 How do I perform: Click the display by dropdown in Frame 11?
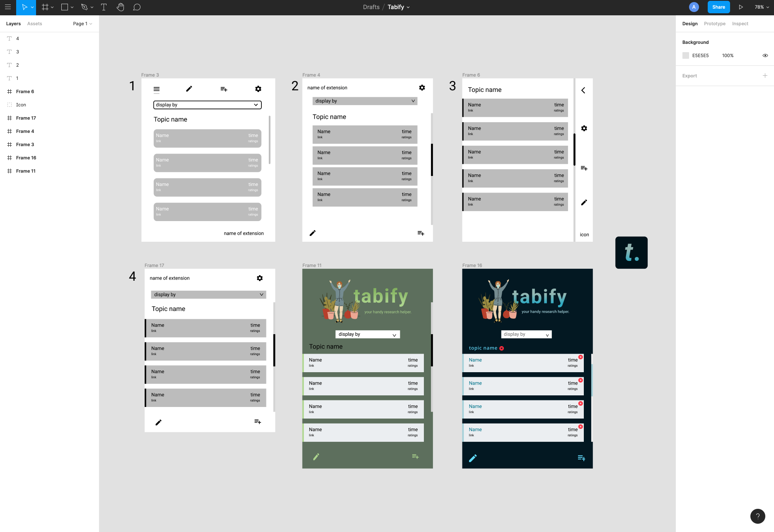(368, 334)
